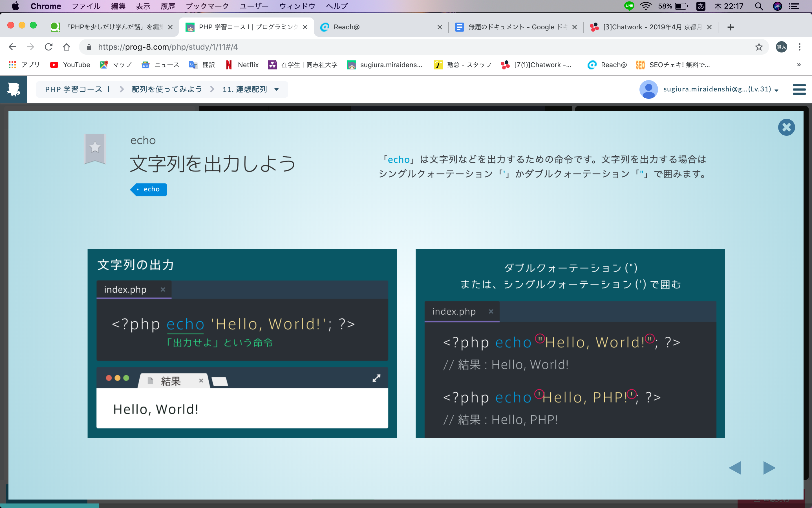This screenshot has width=812, height=508.
Task: Open the 11. 連想配列 lesson dropdown
Action: point(250,89)
